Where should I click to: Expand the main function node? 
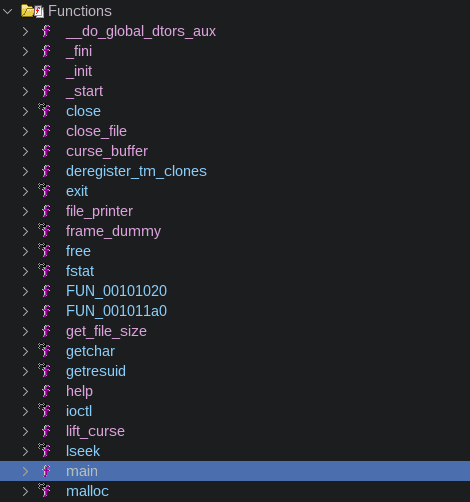(25, 471)
